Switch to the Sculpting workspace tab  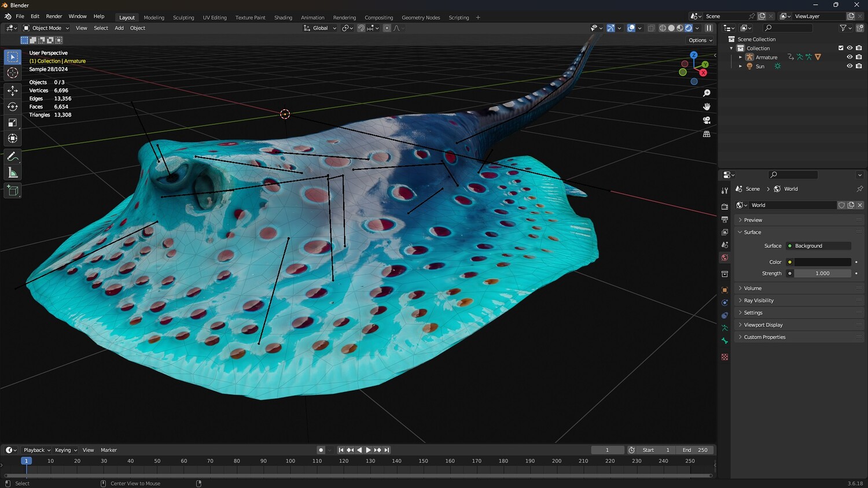tap(183, 17)
